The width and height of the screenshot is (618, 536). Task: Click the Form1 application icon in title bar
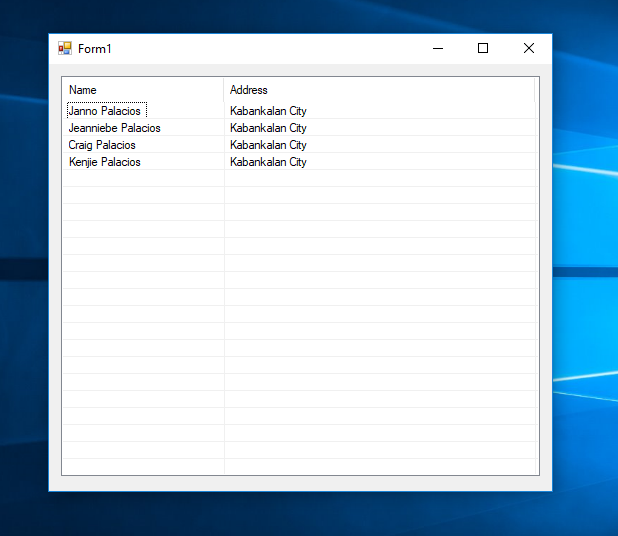point(65,48)
